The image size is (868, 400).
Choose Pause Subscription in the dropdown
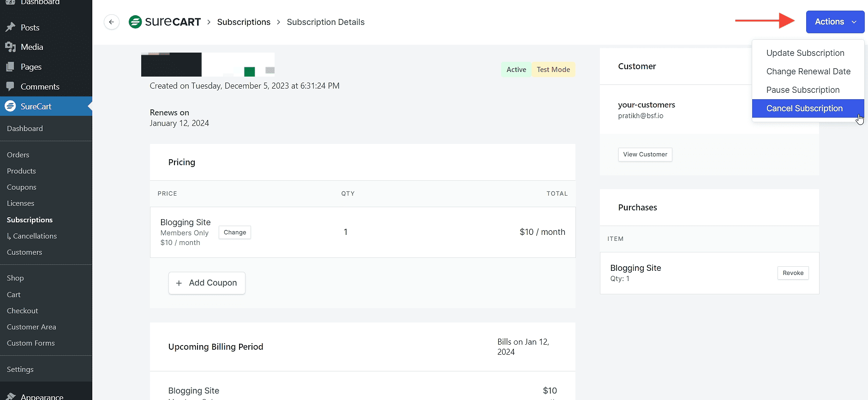coord(802,90)
